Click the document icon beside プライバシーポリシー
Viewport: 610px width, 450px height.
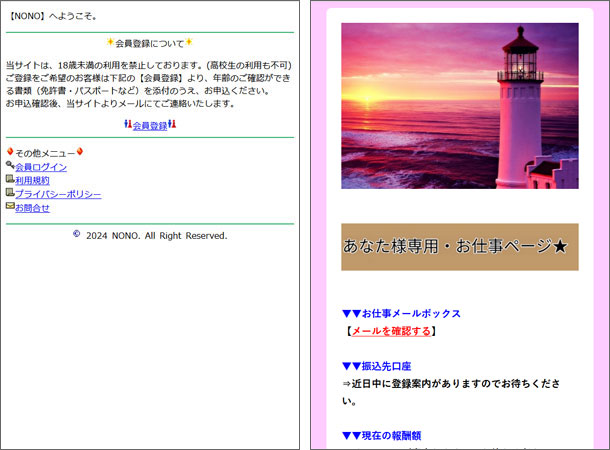click(10, 193)
